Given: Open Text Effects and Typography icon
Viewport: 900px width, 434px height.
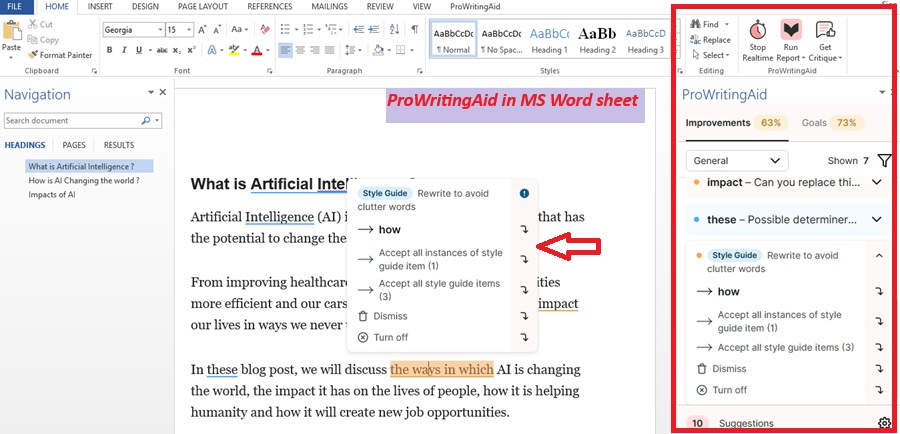Looking at the screenshot, I should pos(212,50).
